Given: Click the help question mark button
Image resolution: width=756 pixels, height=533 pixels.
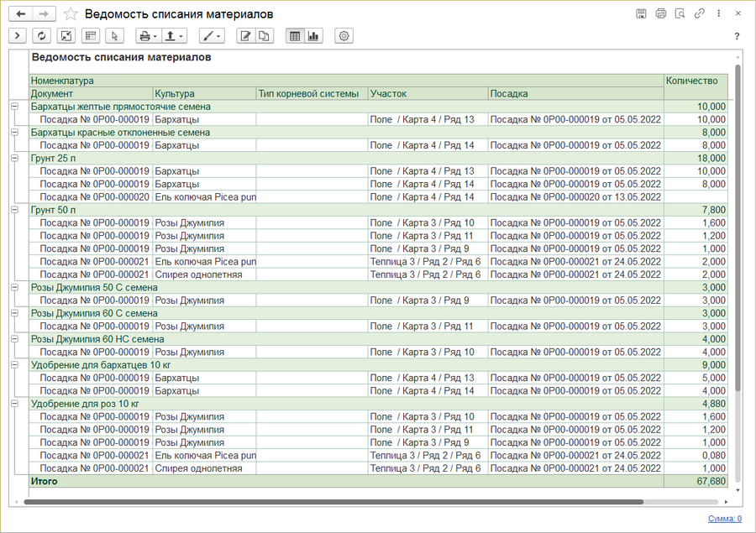Looking at the screenshot, I should pos(737,36).
